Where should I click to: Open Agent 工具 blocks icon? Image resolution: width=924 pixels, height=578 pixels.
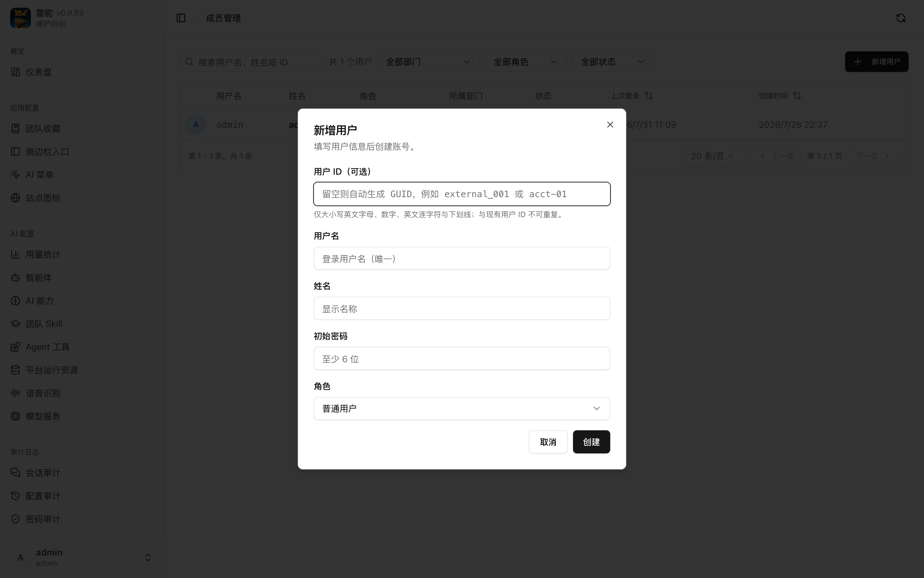tap(15, 347)
